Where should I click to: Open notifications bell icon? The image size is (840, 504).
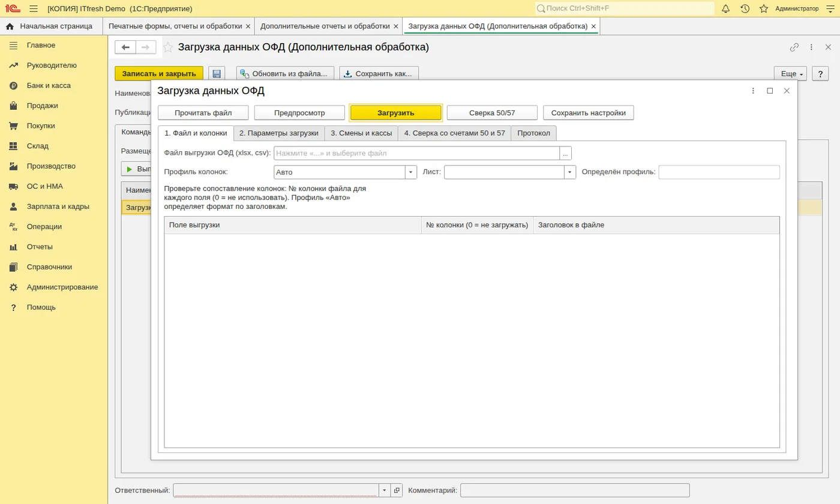point(725,8)
